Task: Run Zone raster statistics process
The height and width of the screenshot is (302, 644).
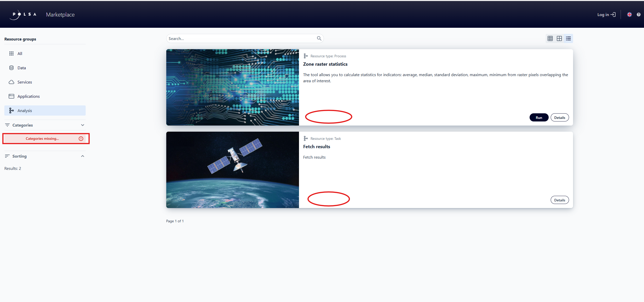Action: pyautogui.click(x=539, y=118)
